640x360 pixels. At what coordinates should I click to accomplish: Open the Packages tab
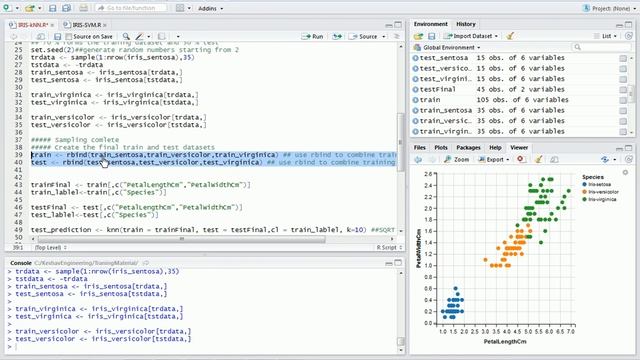click(468, 147)
